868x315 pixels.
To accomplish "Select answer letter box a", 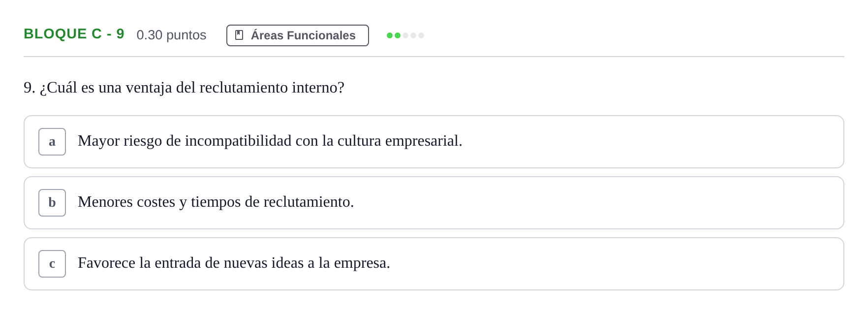I will click(52, 142).
